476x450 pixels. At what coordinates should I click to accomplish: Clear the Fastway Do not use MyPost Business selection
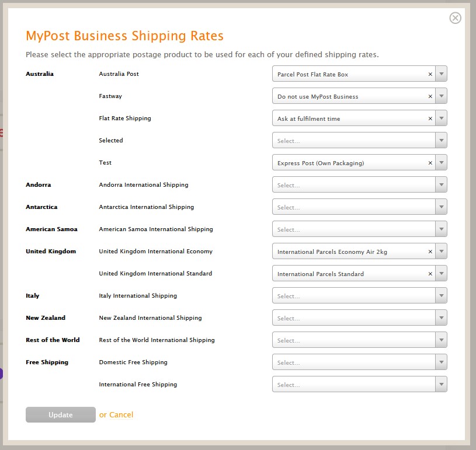(430, 96)
